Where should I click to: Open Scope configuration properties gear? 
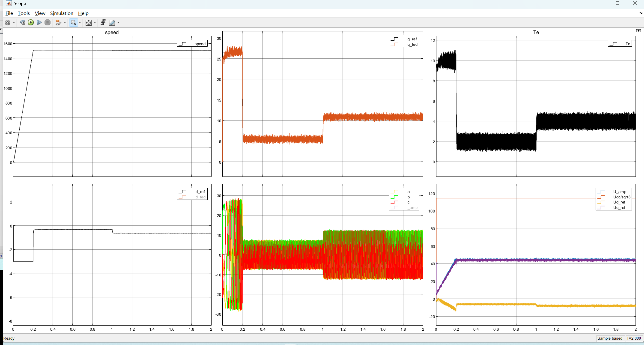coord(8,23)
